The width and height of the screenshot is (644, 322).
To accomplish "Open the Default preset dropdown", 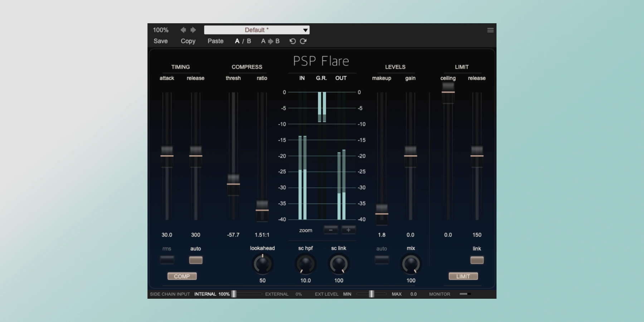I will [x=257, y=30].
